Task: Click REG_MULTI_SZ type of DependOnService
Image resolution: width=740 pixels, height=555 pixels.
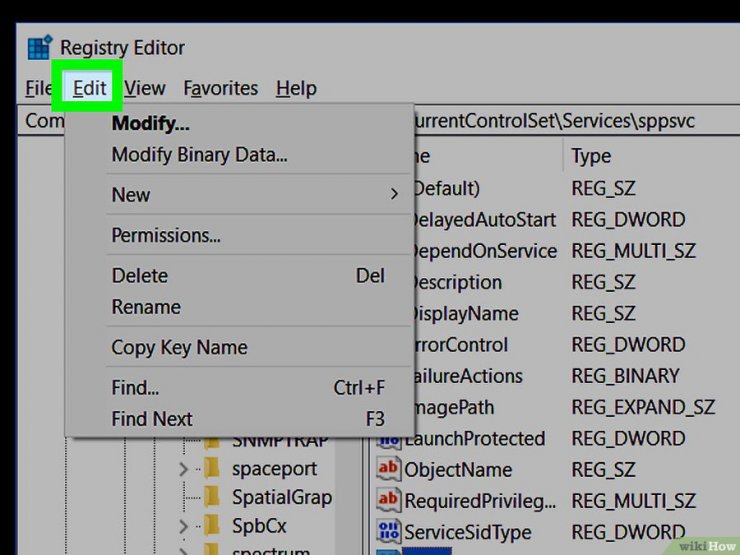Action: click(633, 251)
